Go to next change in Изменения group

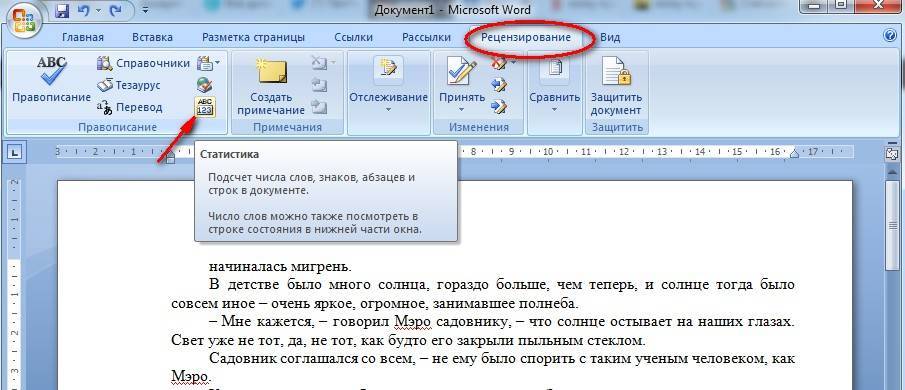pos(499,107)
